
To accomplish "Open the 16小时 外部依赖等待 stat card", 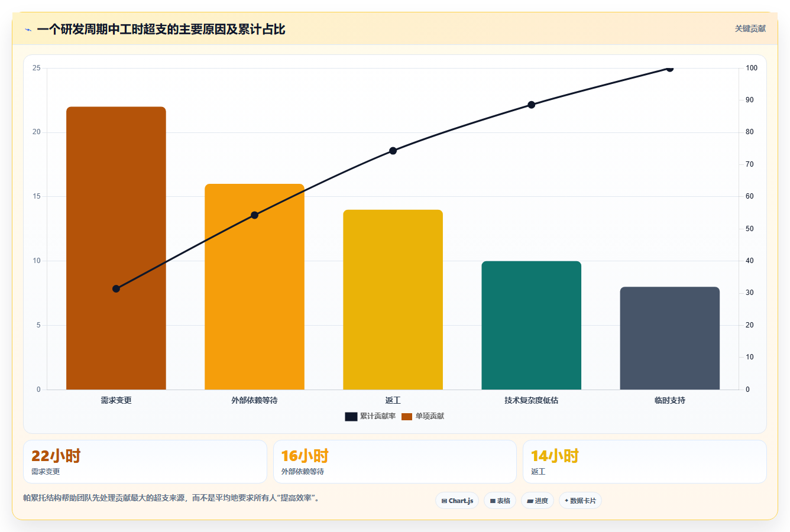I will (x=394, y=462).
